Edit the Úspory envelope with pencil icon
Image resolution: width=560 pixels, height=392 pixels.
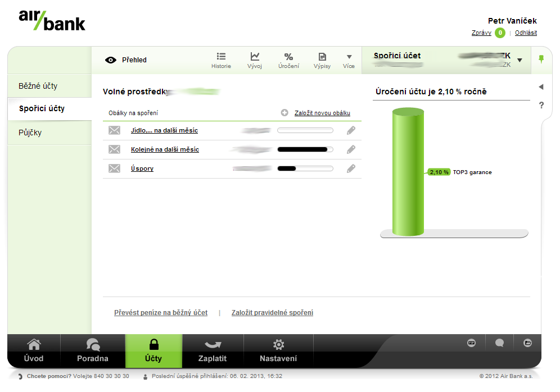(351, 168)
